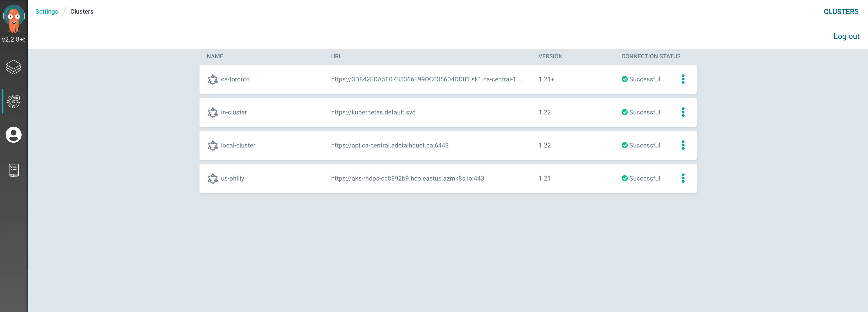868x312 pixels.
Task: Click the cluster icon next to ca-toronto
Action: pos(213,79)
